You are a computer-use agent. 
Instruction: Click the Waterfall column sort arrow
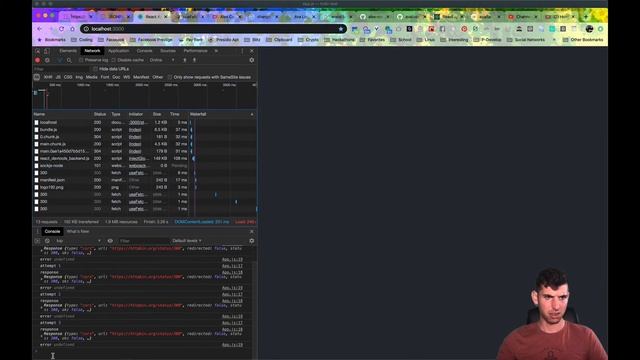coord(252,114)
